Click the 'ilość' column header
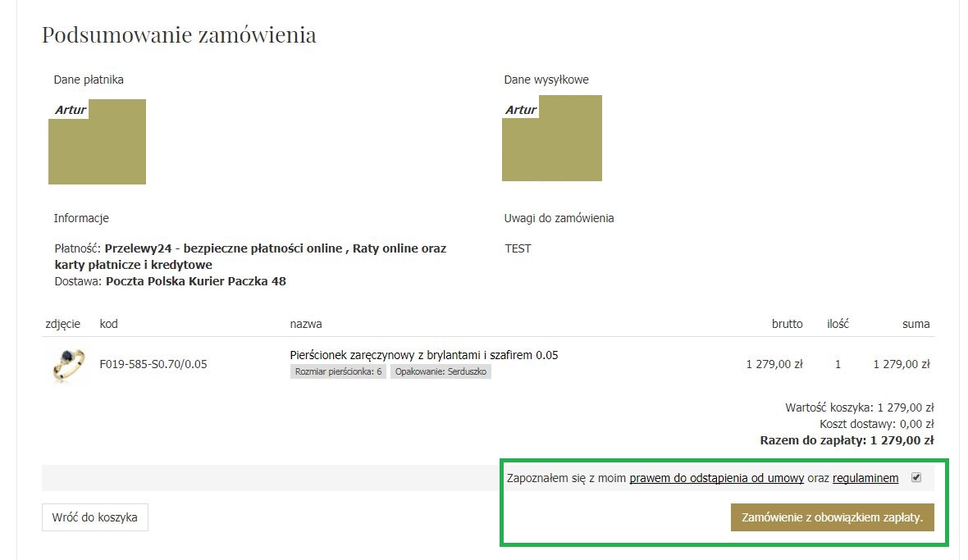Viewport: 968px width, 560px height. tap(838, 324)
